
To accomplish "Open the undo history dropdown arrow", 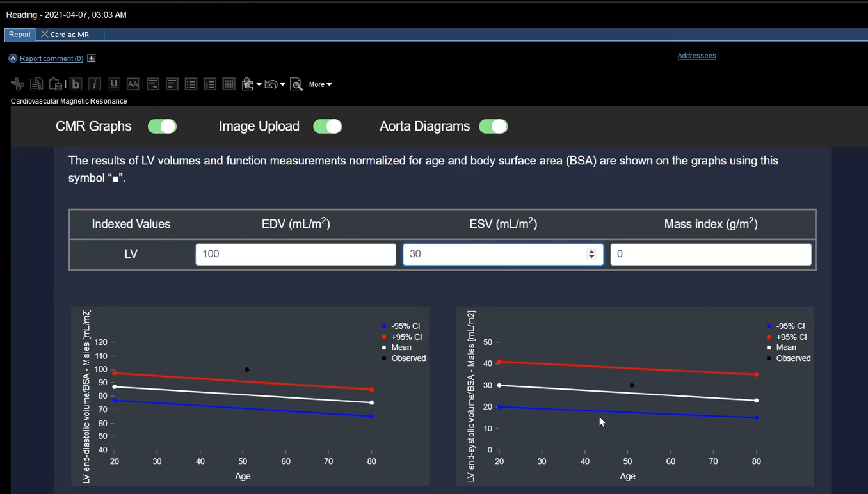I will [282, 85].
